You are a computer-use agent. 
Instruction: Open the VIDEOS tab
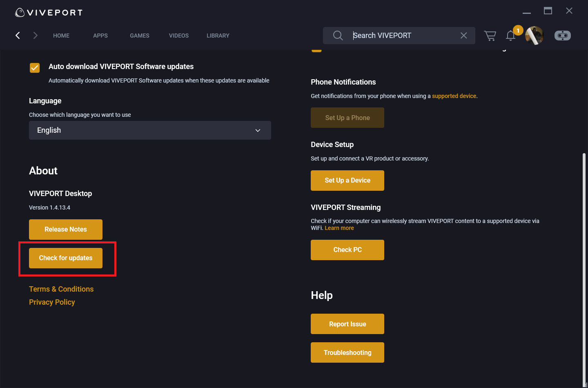pos(179,36)
